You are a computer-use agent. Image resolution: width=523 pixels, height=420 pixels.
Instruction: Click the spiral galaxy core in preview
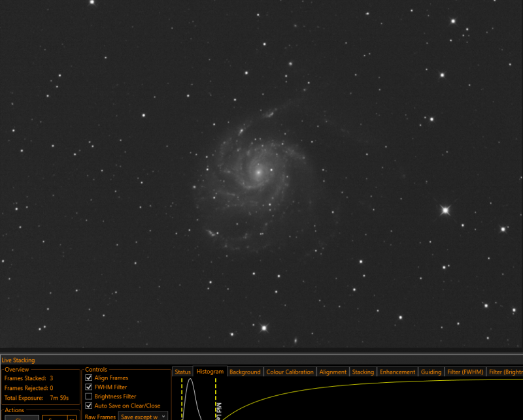(x=258, y=172)
